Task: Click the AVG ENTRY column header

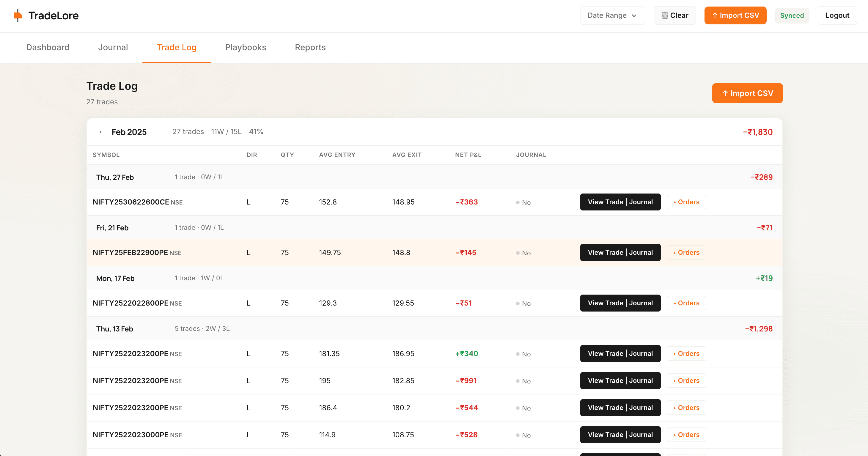Action: pos(337,155)
